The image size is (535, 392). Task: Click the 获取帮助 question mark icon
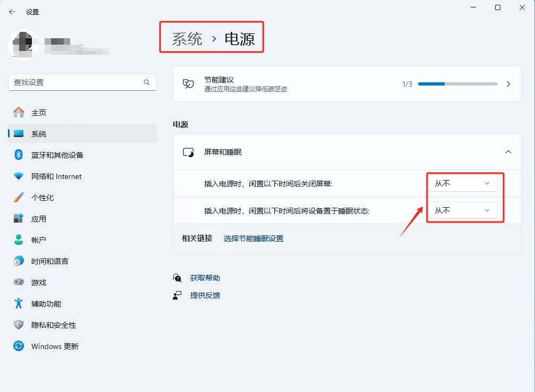tap(177, 277)
